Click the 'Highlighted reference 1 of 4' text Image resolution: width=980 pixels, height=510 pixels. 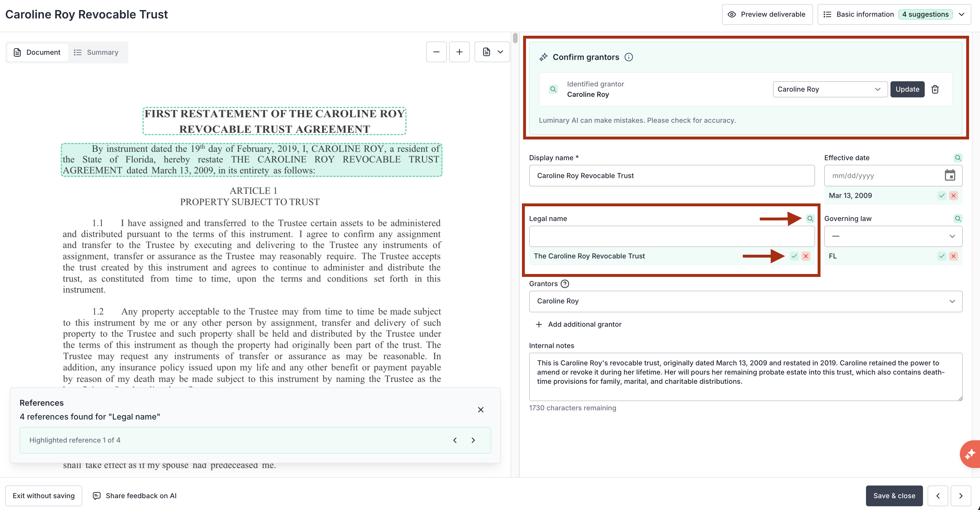point(75,440)
